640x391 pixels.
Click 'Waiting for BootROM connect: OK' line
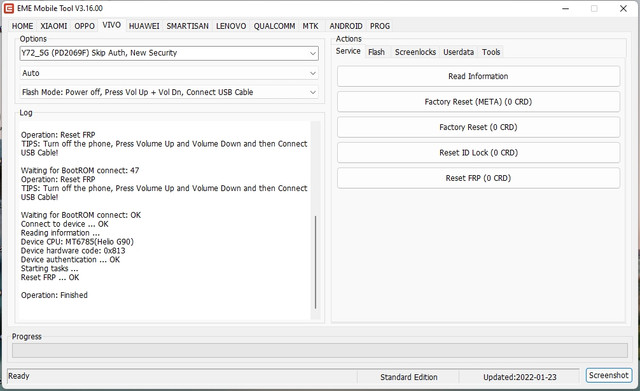[81, 215]
